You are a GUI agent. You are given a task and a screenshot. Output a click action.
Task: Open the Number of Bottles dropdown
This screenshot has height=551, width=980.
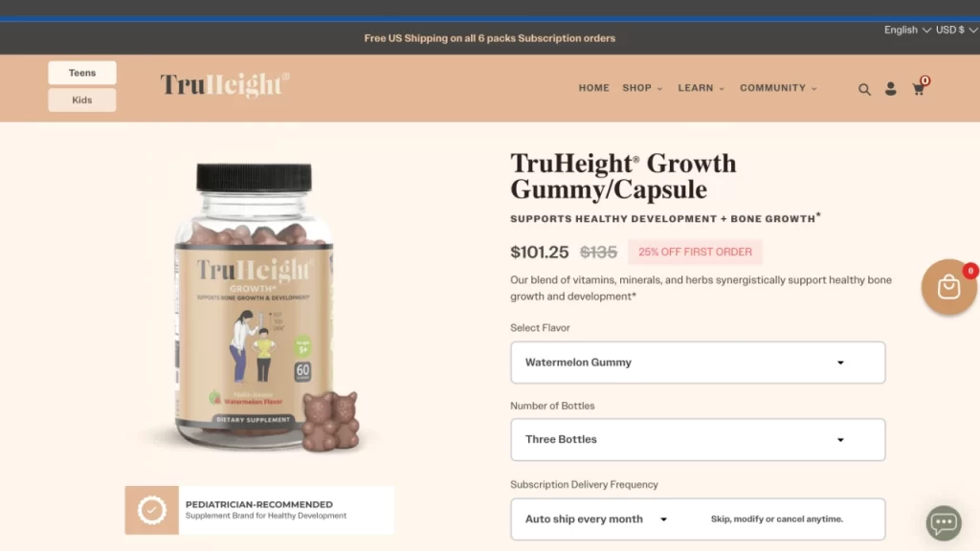[698, 440]
